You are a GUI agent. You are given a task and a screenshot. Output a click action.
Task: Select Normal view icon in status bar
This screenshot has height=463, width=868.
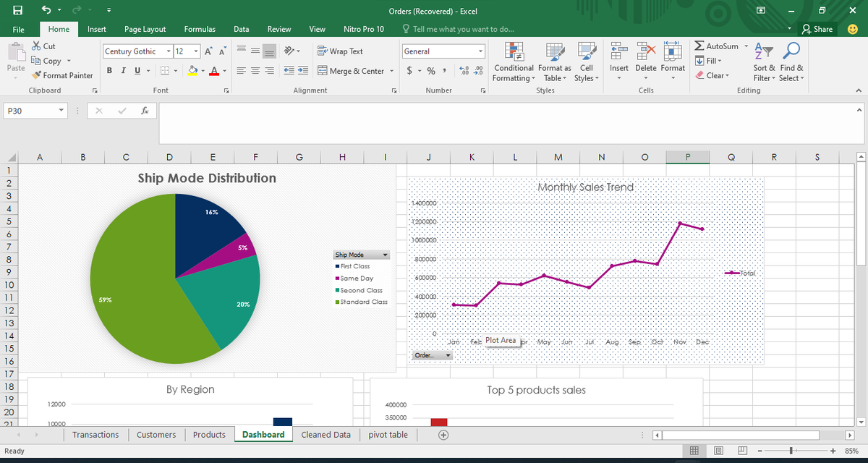(694, 451)
